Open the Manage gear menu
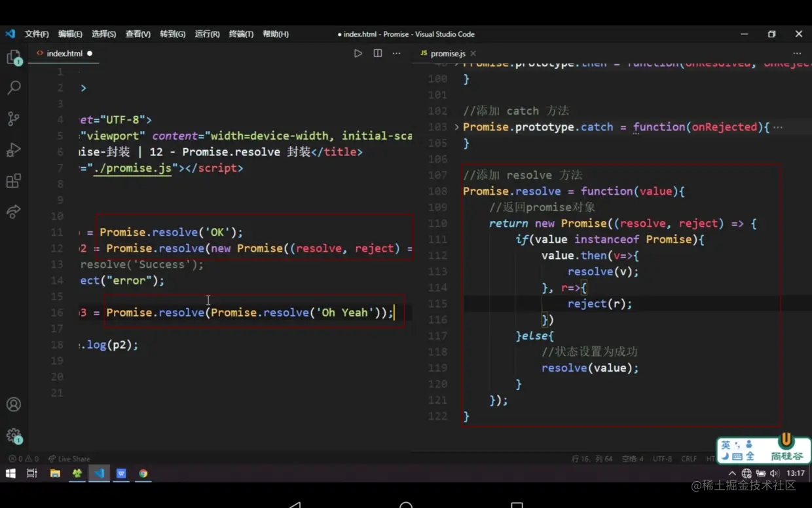 click(x=14, y=435)
